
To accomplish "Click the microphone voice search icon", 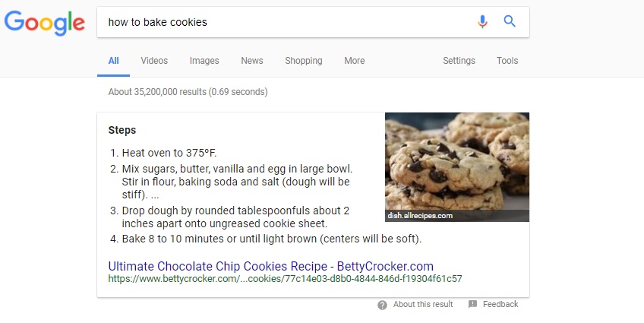I will [x=482, y=21].
